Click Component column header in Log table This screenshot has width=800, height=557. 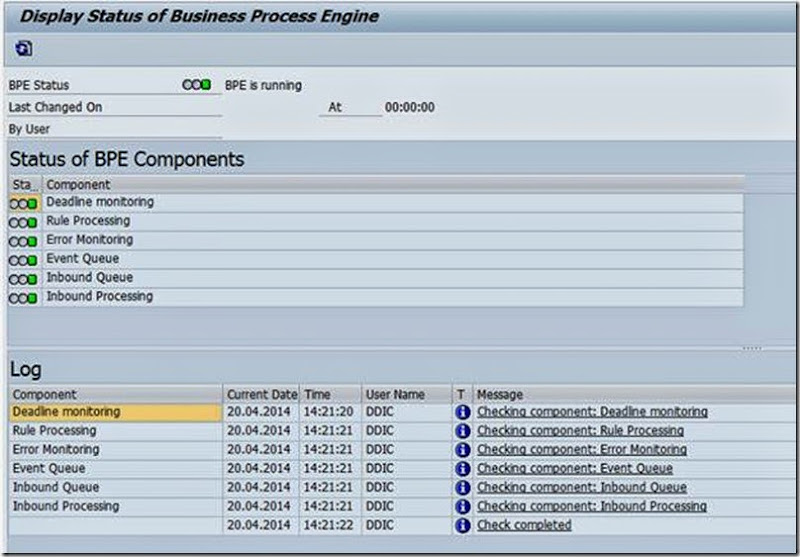pos(115,394)
